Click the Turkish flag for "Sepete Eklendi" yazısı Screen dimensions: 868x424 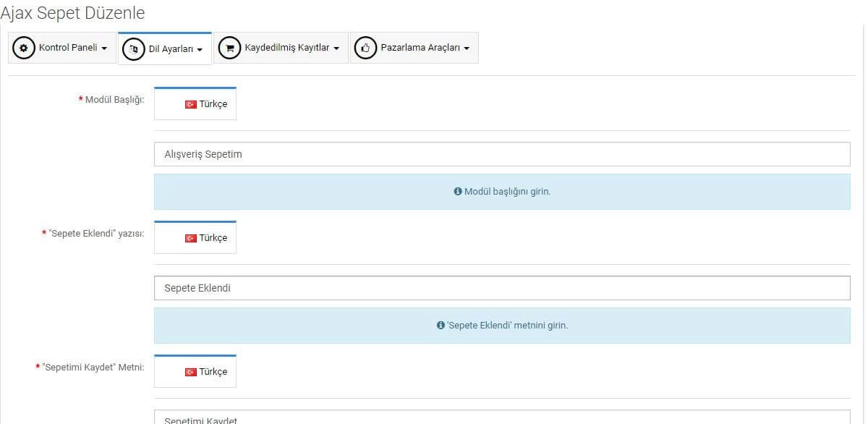point(191,238)
